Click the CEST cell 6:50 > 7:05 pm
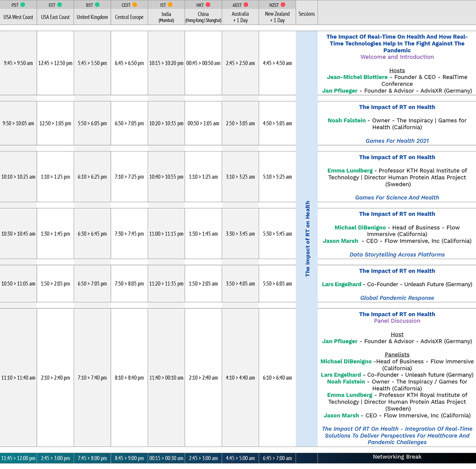The image size is (476, 469). (129, 123)
